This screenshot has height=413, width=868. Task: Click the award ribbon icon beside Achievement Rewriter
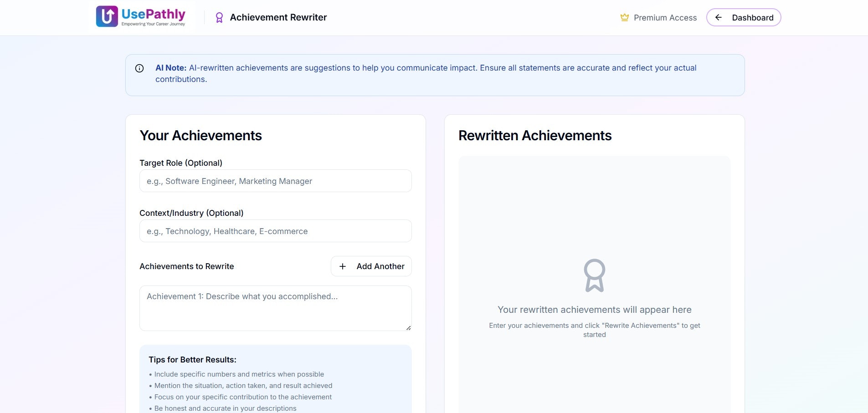point(219,18)
